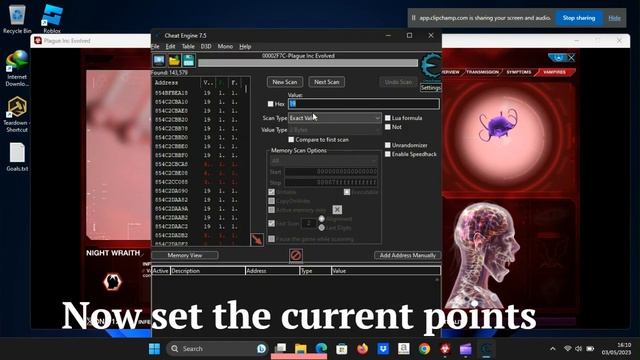Tick Enable Speedhack checkbox
This screenshot has height=360, width=640.
pyautogui.click(x=388, y=154)
